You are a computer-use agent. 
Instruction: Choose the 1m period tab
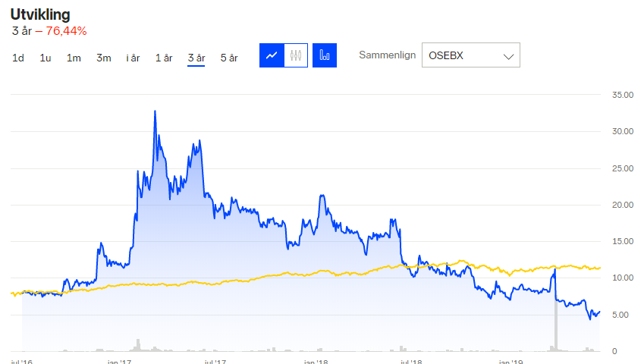pos(74,58)
